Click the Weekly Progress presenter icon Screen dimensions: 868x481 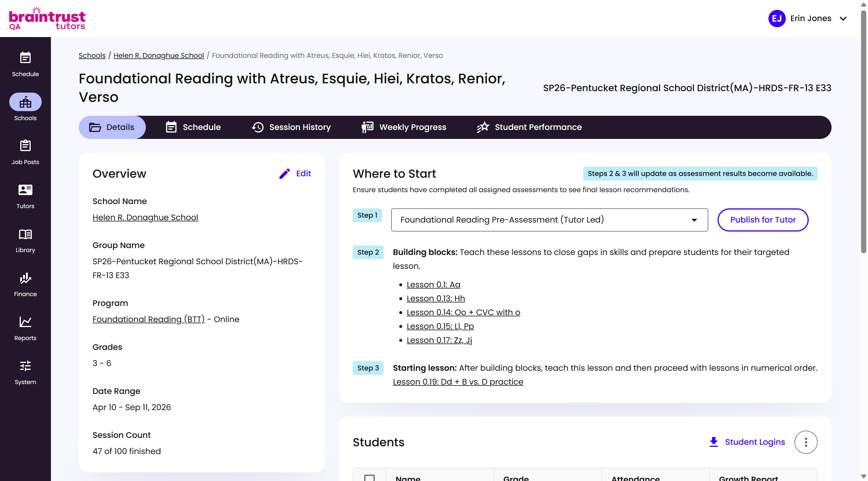(x=367, y=127)
